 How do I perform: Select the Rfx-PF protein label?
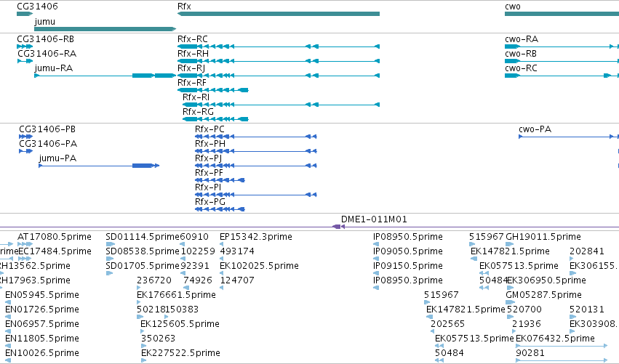point(209,173)
